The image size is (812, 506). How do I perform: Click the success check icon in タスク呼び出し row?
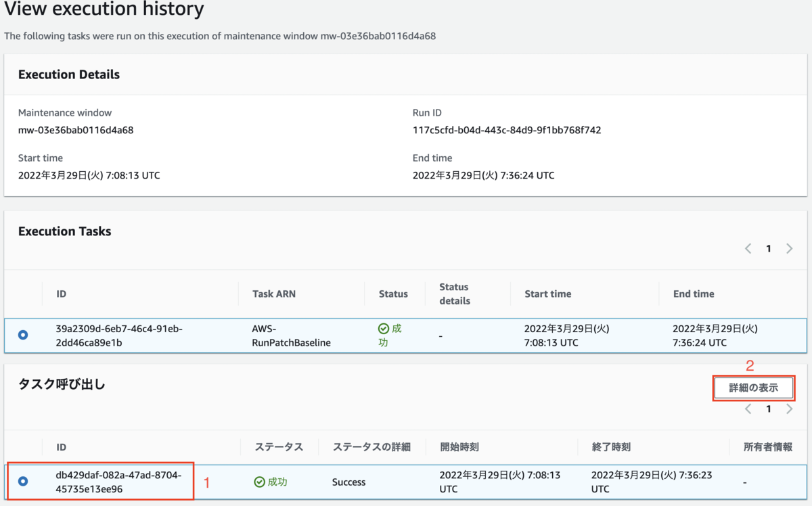[259, 482]
